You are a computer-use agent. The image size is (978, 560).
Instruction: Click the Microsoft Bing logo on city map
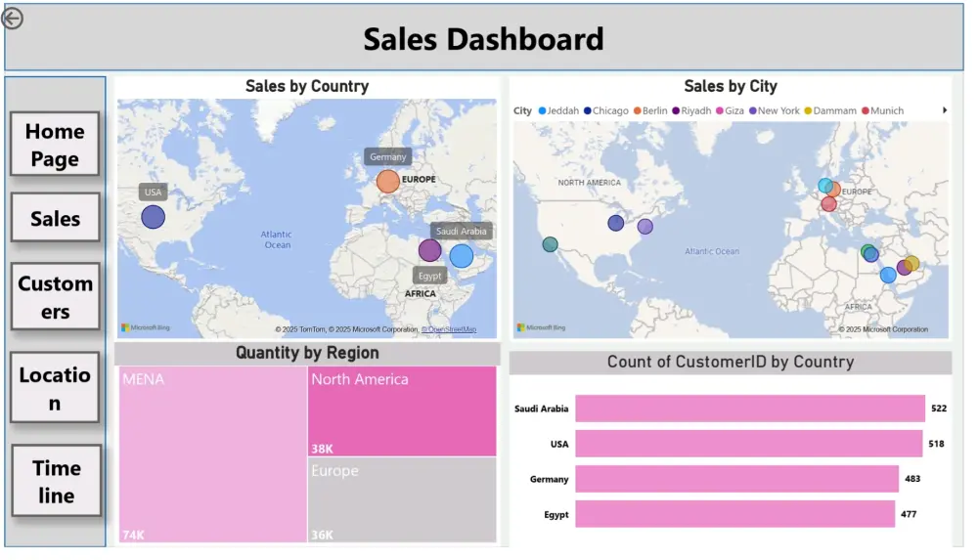click(x=541, y=327)
